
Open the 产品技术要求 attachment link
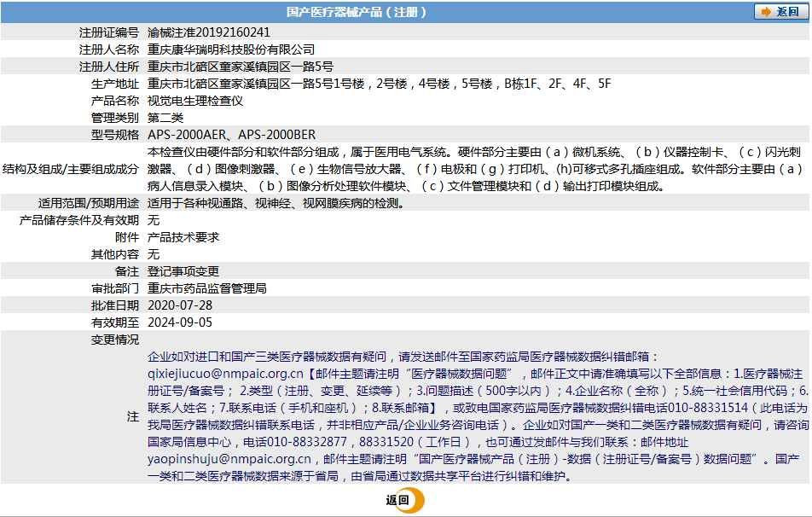pos(183,237)
